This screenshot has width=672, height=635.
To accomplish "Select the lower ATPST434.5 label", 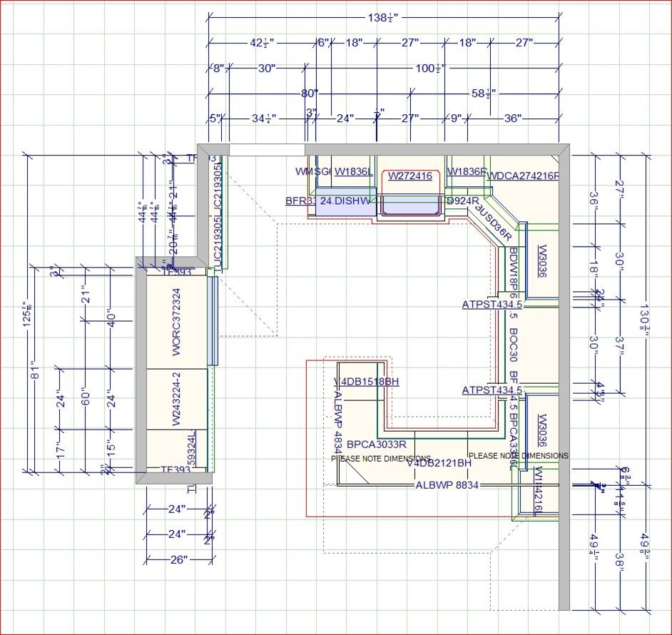I will [492, 390].
